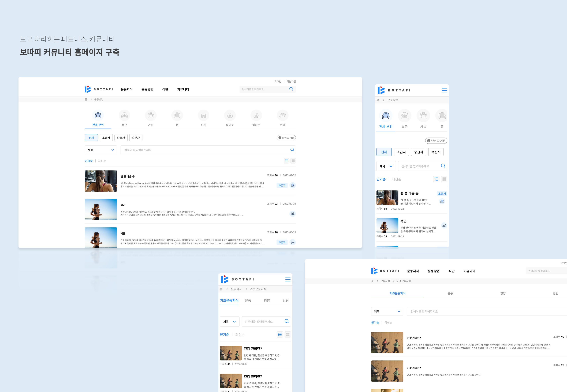Select the 팔이두 biceps icon

pyautogui.click(x=230, y=116)
